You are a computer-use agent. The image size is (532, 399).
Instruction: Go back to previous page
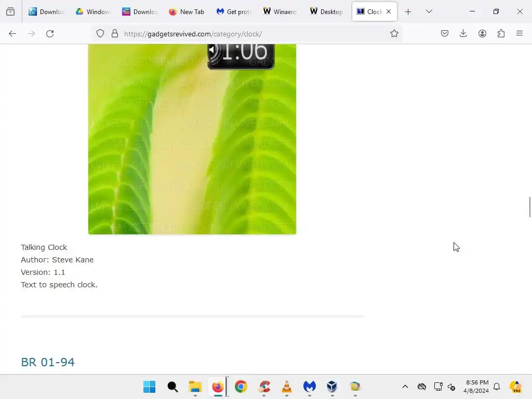[12, 34]
